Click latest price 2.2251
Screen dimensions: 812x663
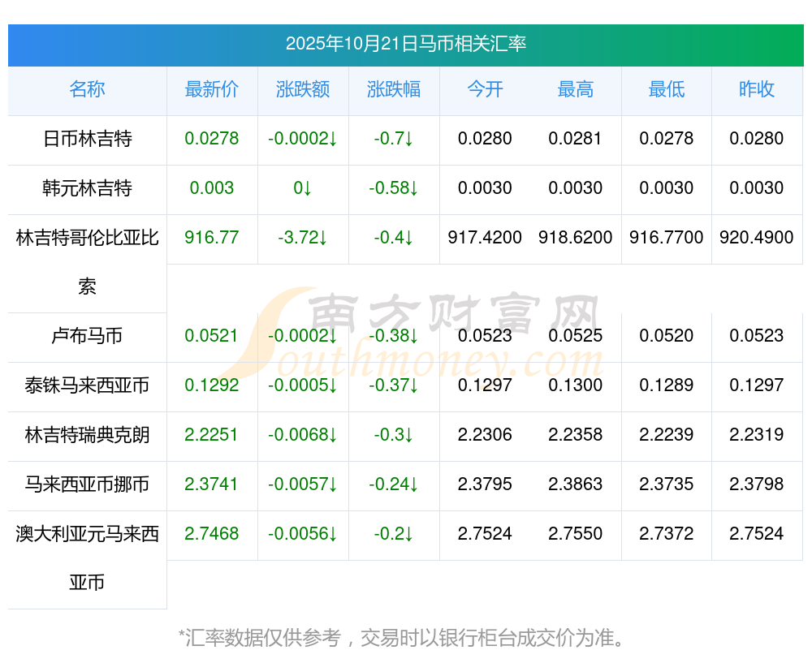[212, 435]
